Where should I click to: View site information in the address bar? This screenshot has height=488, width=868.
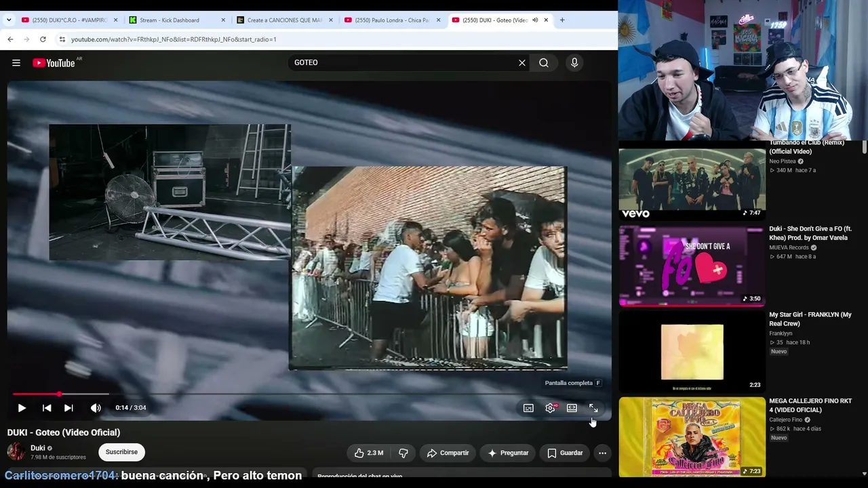pos(62,39)
